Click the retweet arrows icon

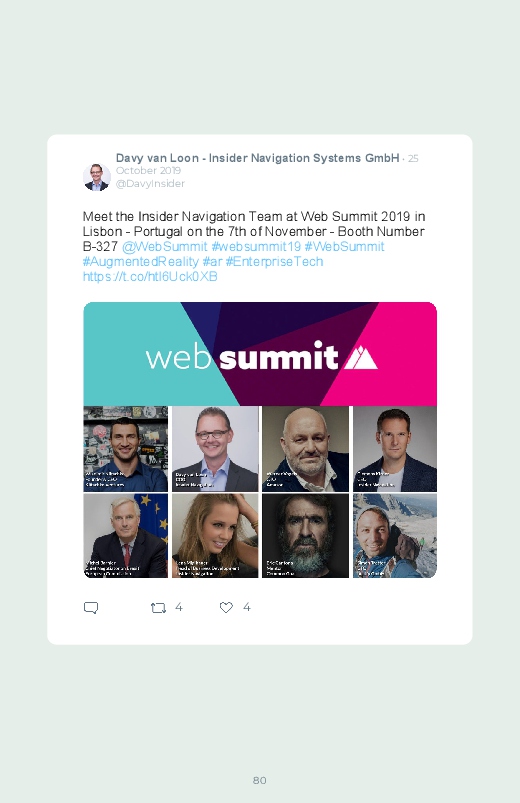click(x=158, y=608)
